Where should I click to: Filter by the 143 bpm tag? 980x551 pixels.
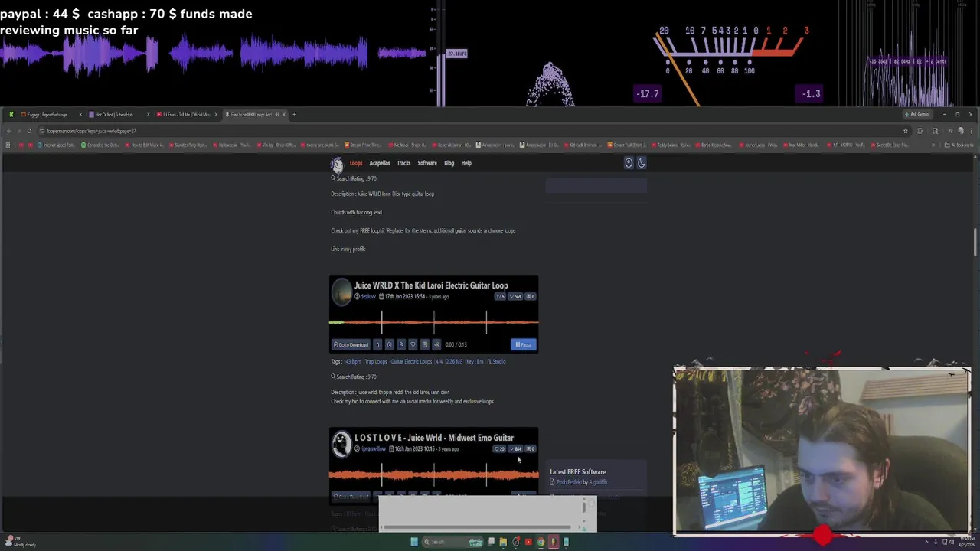(352, 361)
